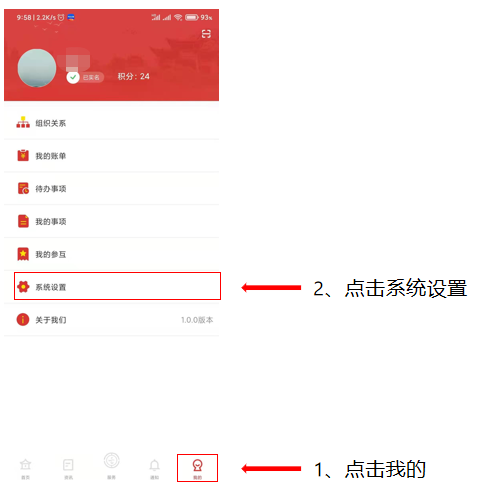Select the 我的 profile tab
Viewport: 481px width, 497px height.
(x=197, y=468)
